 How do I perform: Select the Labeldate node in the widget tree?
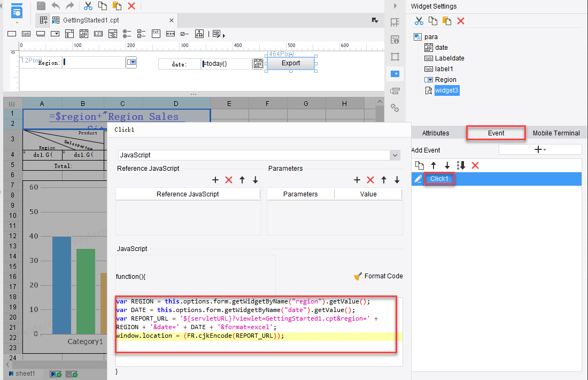[x=449, y=58]
